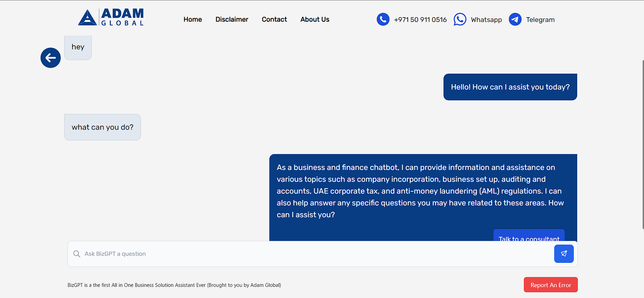Click the business and finance chatbot reply text

tap(420, 191)
